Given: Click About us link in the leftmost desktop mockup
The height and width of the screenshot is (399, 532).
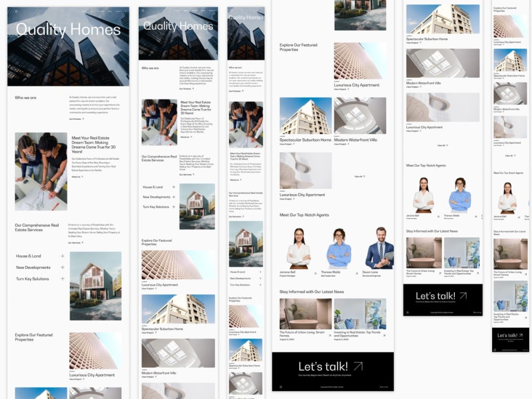Looking at the screenshot, I should click(x=77, y=177).
